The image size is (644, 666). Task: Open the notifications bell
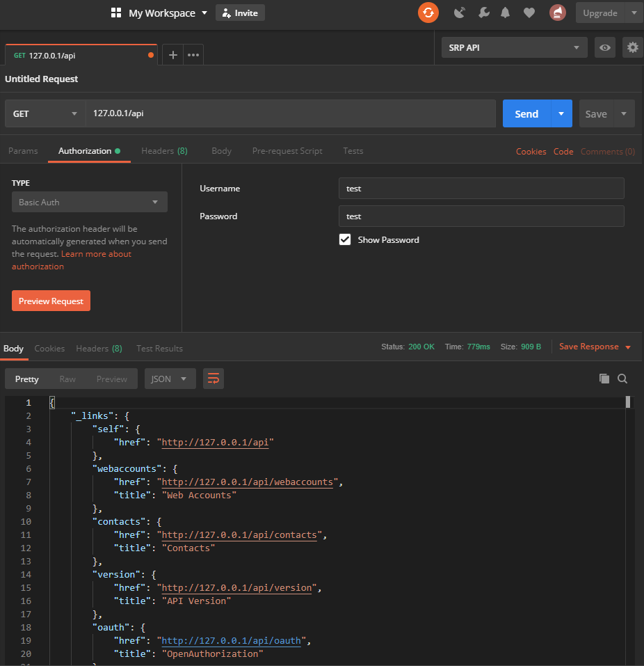pos(506,13)
